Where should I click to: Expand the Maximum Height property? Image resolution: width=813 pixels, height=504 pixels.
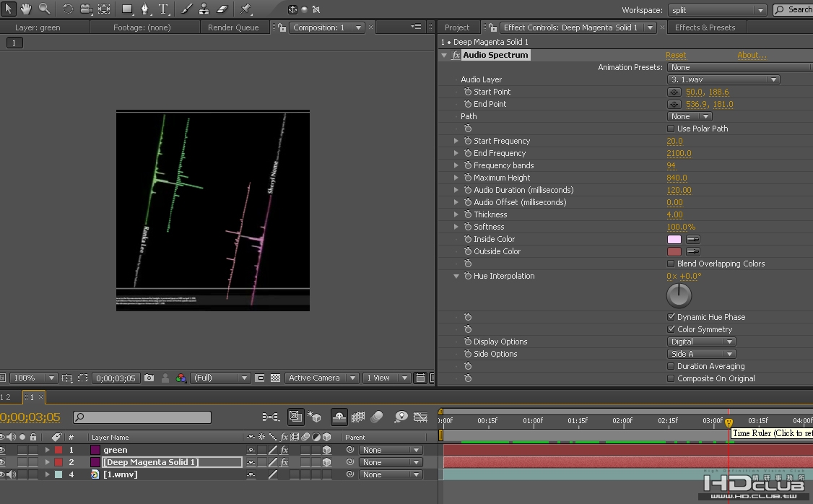456,178
